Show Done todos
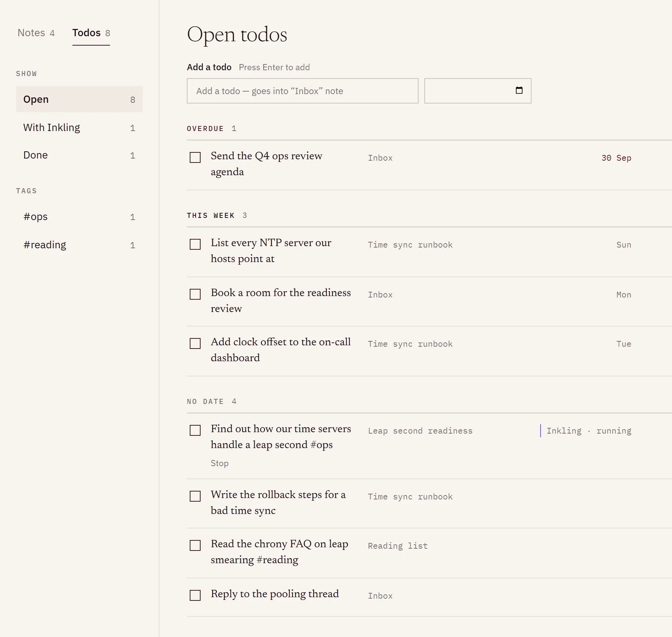The image size is (672, 637). 79,155
